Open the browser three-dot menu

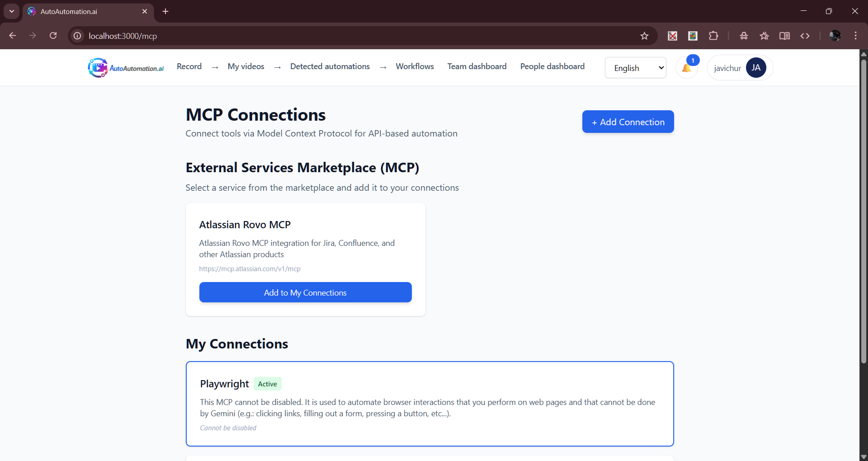[855, 36]
